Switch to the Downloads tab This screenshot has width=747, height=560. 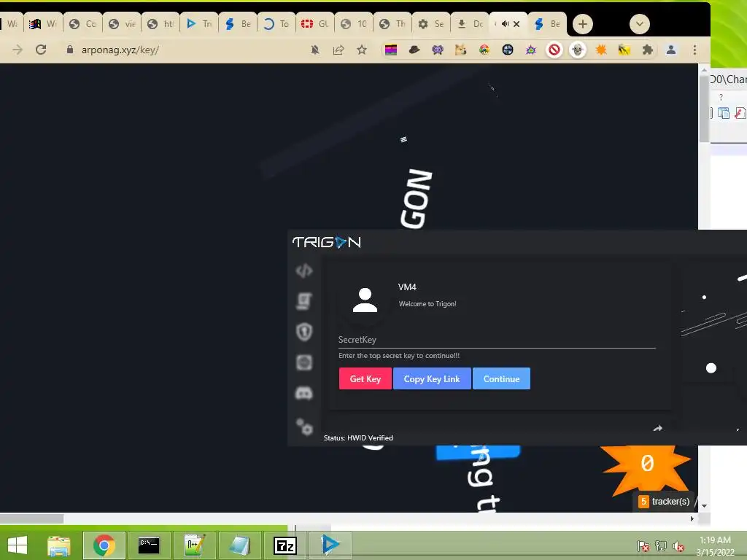pyautogui.click(x=470, y=24)
